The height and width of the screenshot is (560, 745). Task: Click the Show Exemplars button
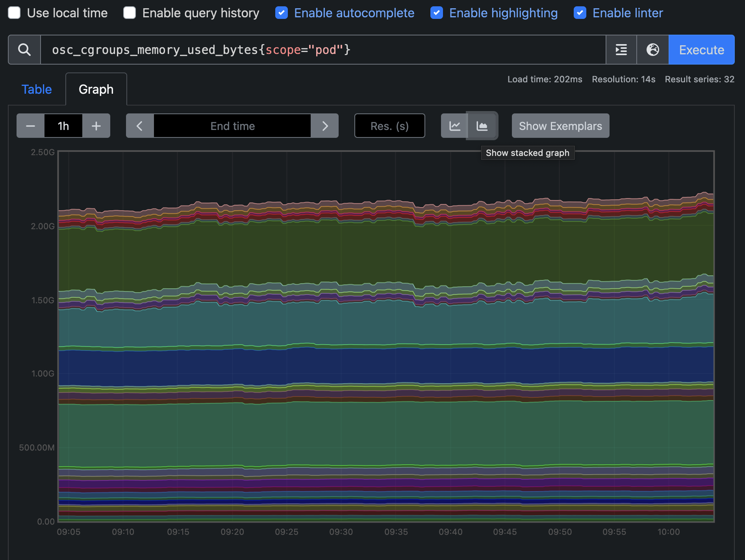[560, 126]
